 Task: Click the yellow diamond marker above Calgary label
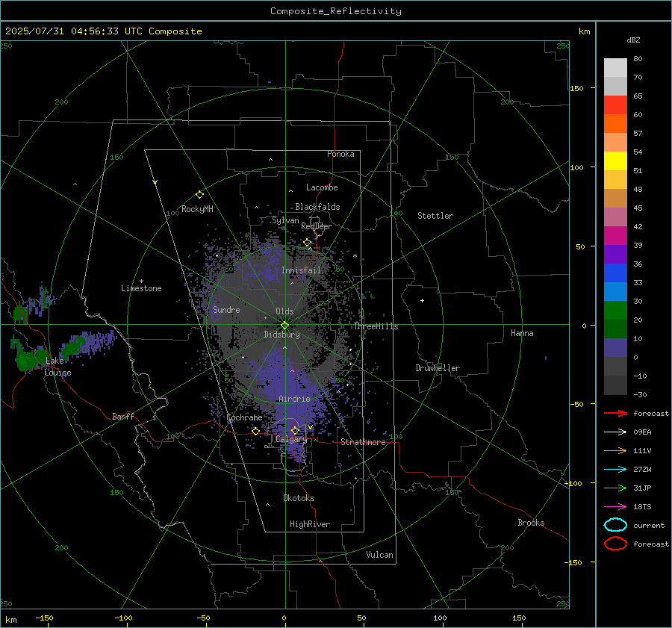coord(295,430)
